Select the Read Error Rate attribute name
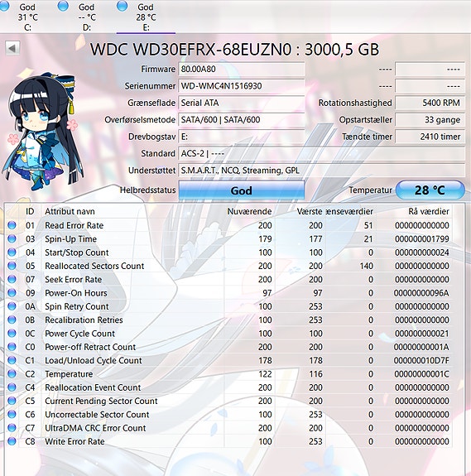The width and height of the screenshot is (471, 476). (74, 225)
